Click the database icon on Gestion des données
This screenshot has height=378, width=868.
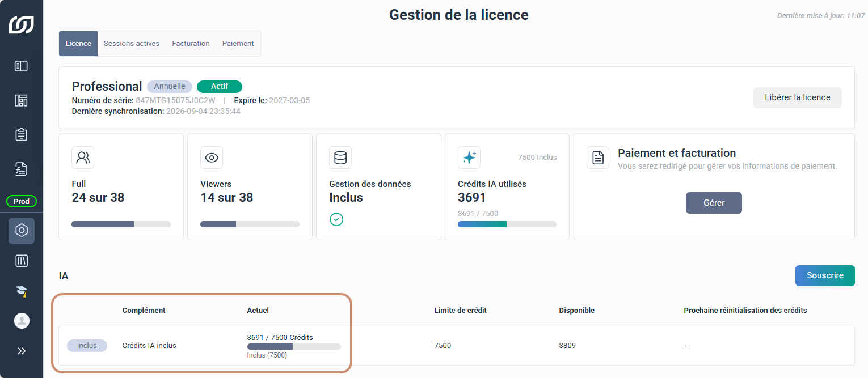(x=340, y=158)
